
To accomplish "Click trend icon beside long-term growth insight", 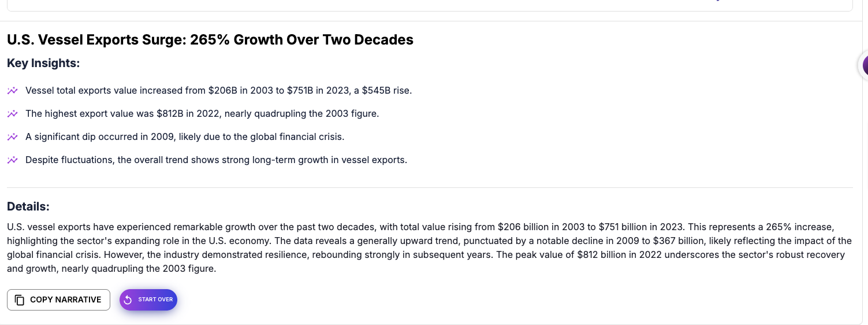I will point(12,160).
